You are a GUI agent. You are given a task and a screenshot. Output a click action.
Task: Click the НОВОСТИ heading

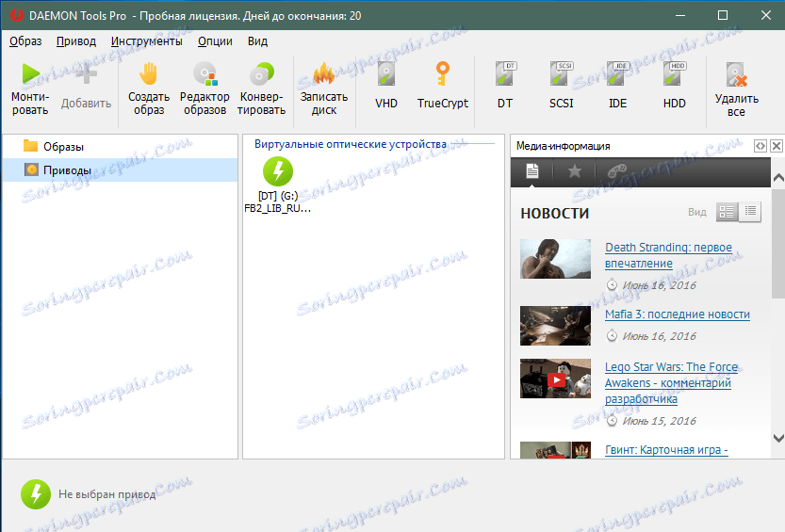coord(555,214)
